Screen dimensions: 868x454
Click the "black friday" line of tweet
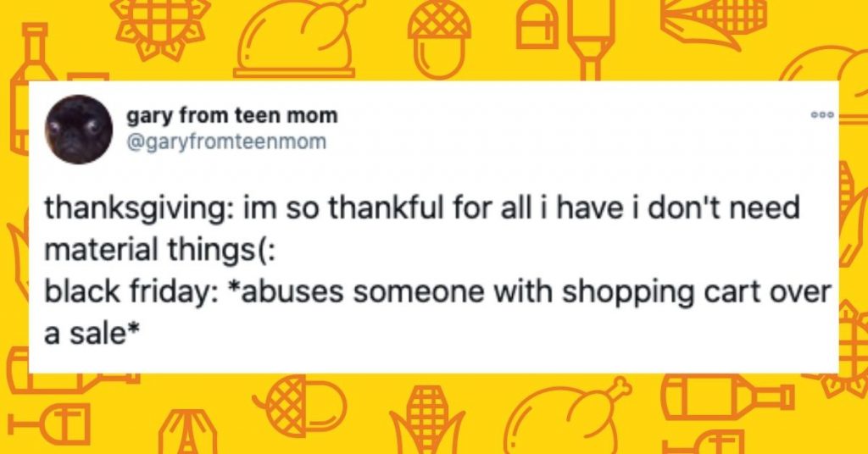tap(438, 292)
